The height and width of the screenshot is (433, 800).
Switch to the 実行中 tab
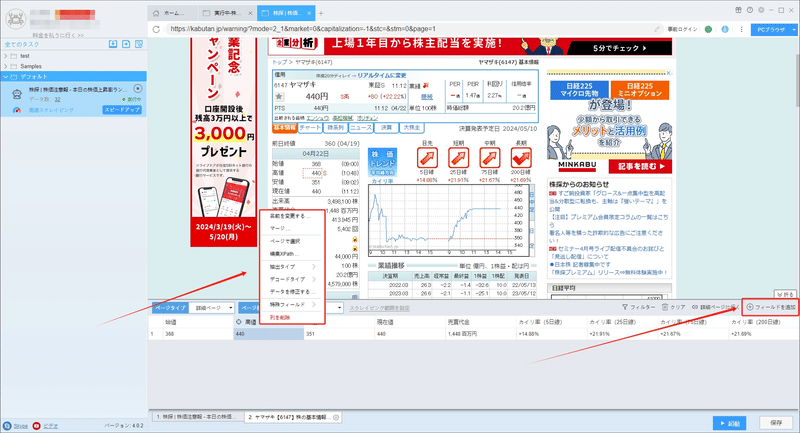click(227, 13)
